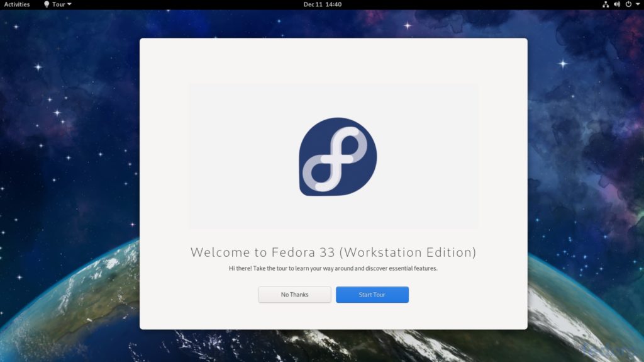Click the 'Hi there! Take the tour' text
The height and width of the screenshot is (362, 644).
[333, 268]
